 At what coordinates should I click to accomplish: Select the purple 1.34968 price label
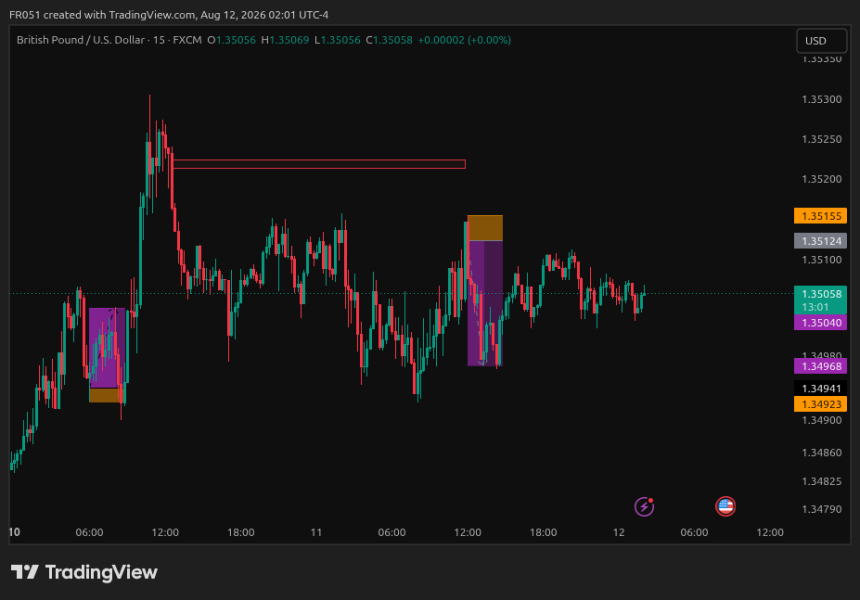821,366
